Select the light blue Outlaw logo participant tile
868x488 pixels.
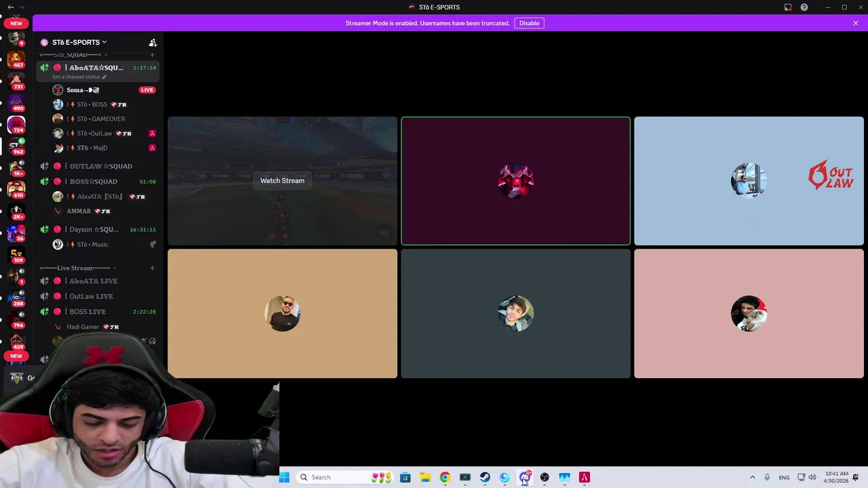[x=749, y=181]
